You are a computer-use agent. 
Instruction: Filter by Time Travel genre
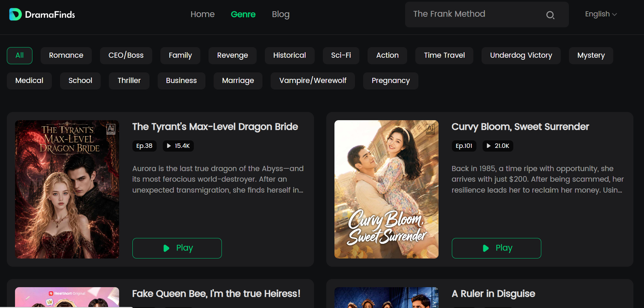click(x=444, y=56)
